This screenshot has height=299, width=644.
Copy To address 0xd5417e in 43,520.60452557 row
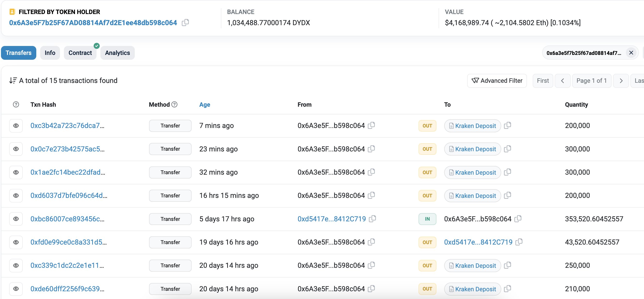pos(519,242)
